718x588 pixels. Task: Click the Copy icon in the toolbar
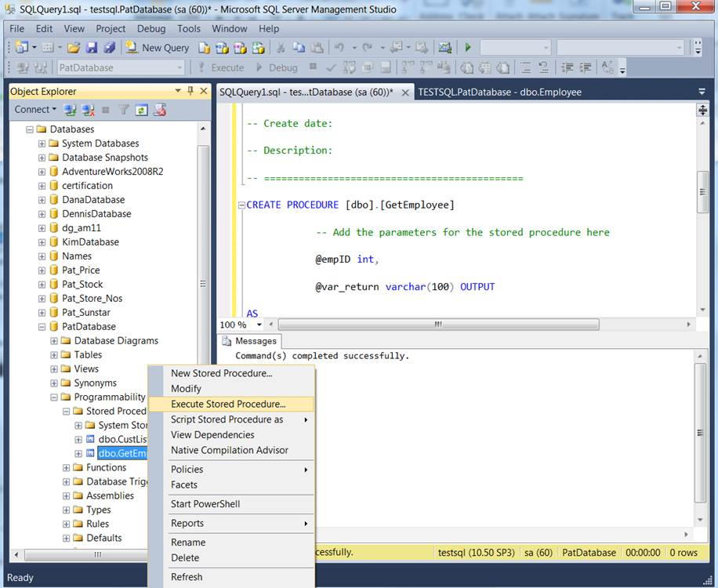[299, 48]
